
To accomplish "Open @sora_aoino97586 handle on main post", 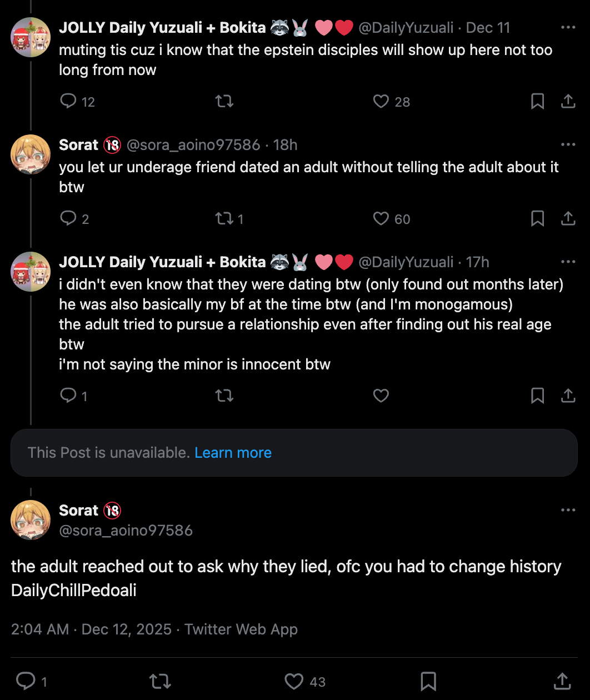I will tap(126, 531).
